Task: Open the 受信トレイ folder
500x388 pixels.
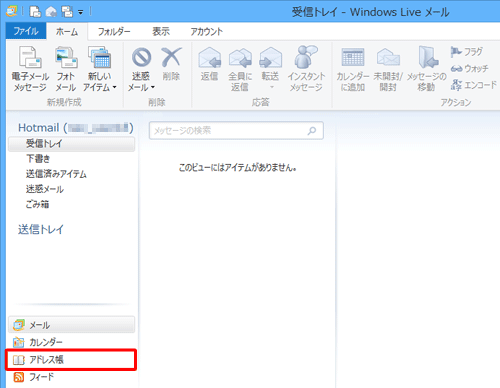Action: 71,144
